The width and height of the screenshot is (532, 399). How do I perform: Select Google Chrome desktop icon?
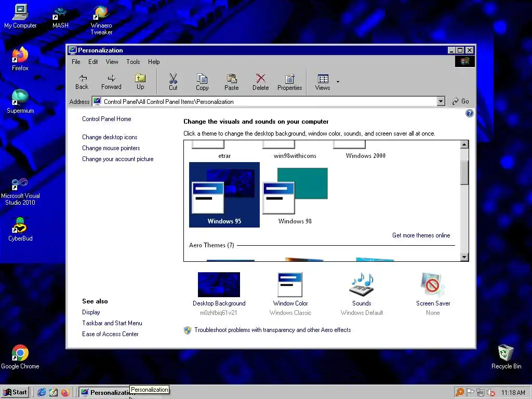point(20,357)
